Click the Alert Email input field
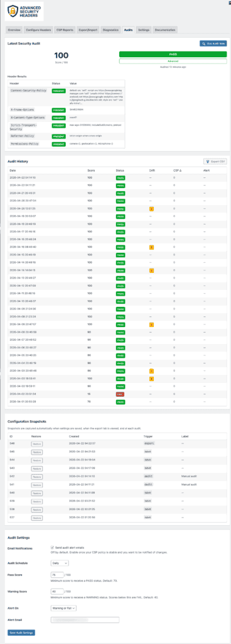 point(85,619)
